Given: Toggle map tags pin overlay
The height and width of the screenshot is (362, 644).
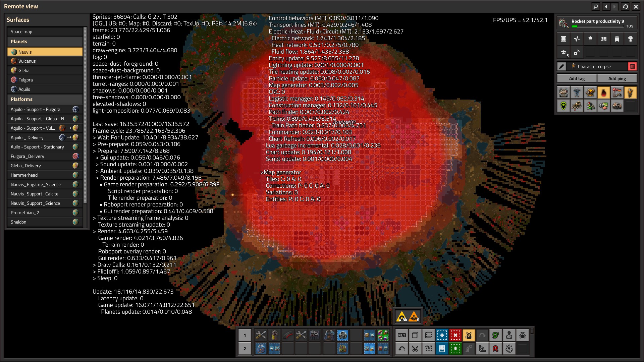Looking at the screenshot, I should click(563, 106).
